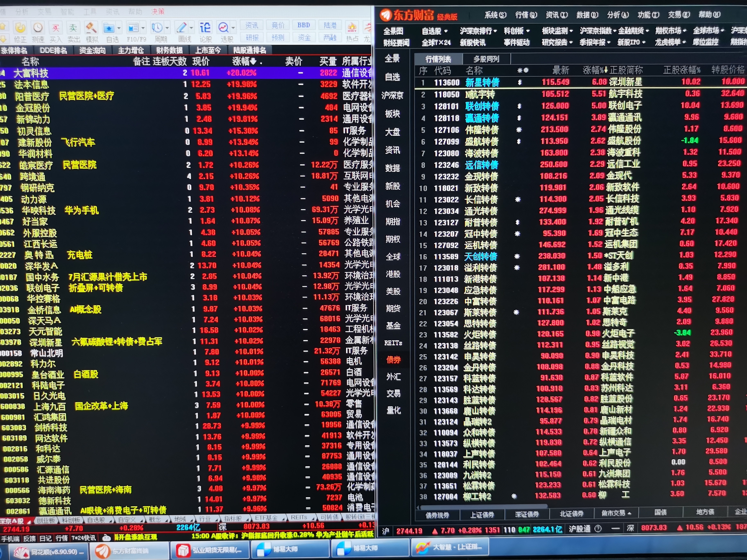Open the robot assistant icon in status bar
The height and width of the screenshot is (560, 747).
[x=106, y=537]
